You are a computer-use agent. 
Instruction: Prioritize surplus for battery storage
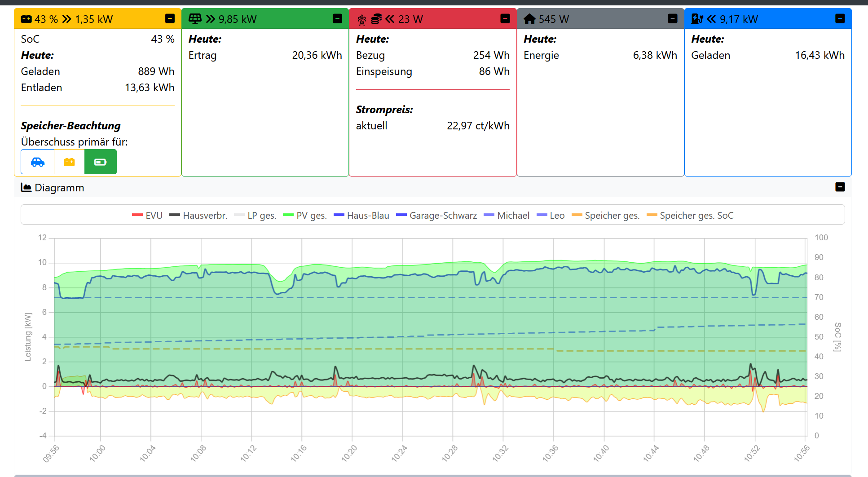click(69, 162)
